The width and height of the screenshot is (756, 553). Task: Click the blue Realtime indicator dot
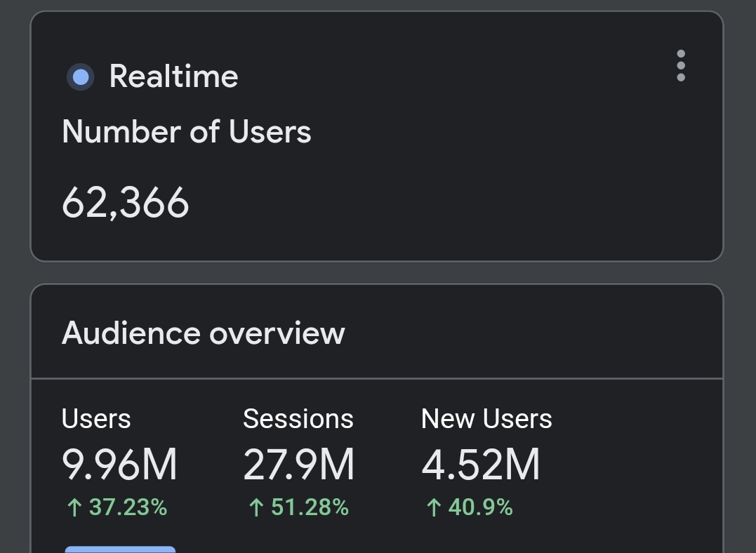point(81,76)
